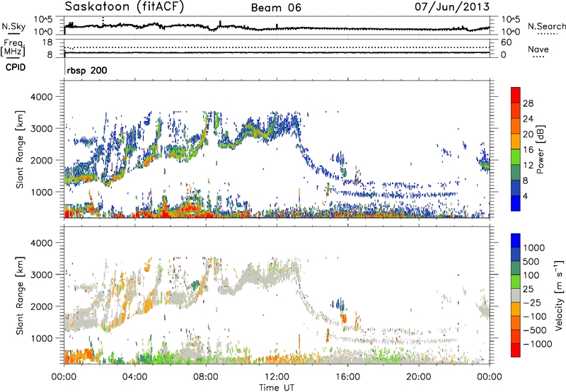Image resolution: width=566 pixels, height=392 pixels.
Task: Click the 500 label on velocity colorbar
Action: tap(533, 262)
